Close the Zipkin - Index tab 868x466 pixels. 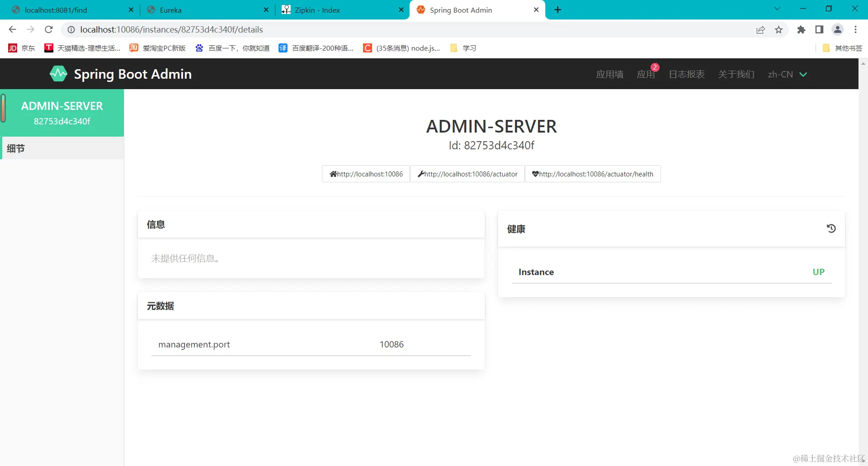[x=401, y=10]
